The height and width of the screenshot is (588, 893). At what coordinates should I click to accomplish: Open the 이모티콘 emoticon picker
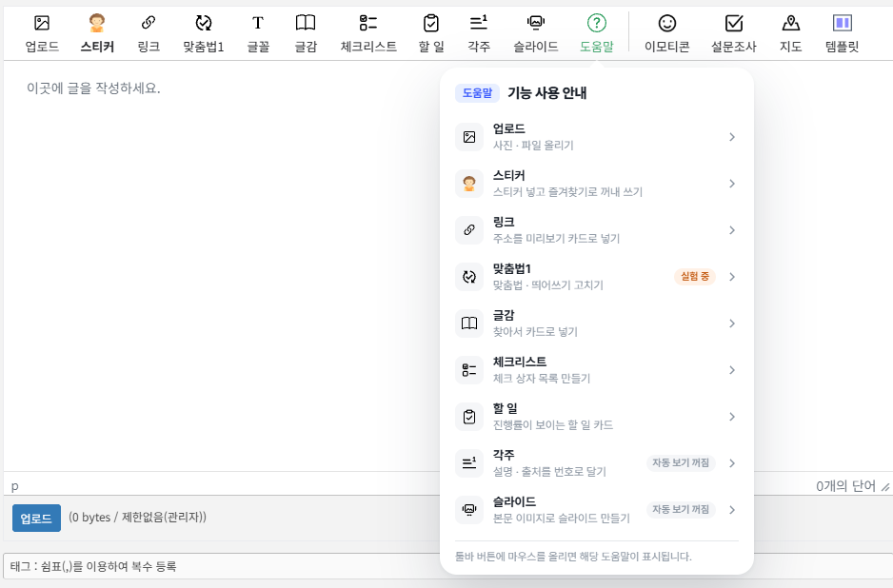click(667, 33)
